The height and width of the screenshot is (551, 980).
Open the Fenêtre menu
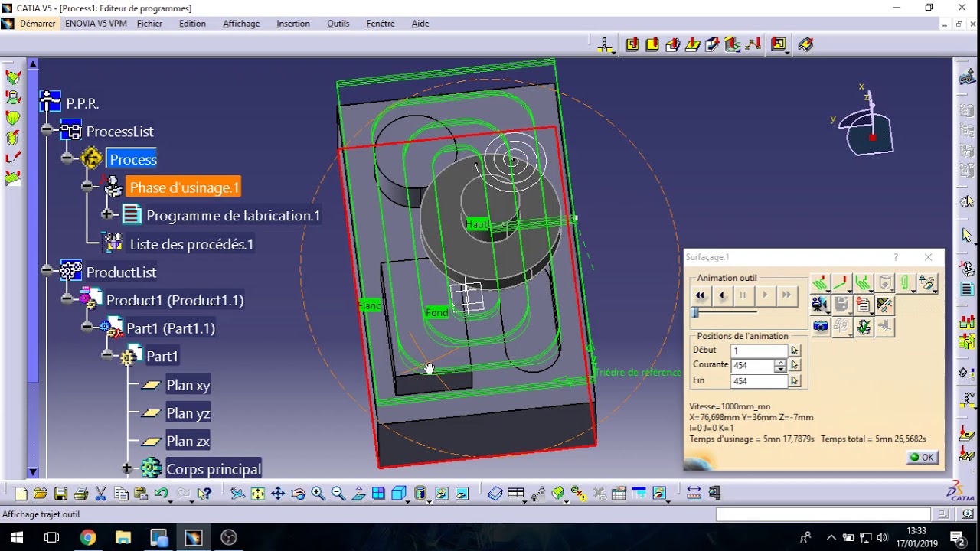pos(381,24)
